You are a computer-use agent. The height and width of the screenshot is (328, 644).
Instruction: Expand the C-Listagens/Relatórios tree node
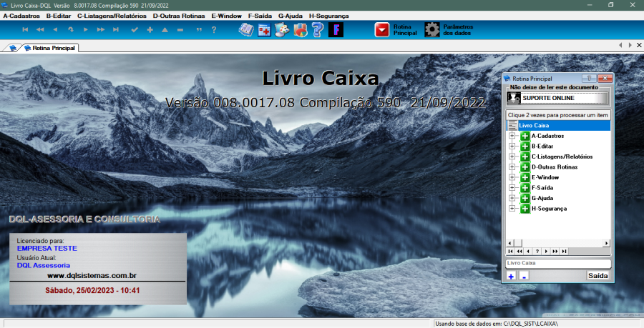[x=512, y=156]
